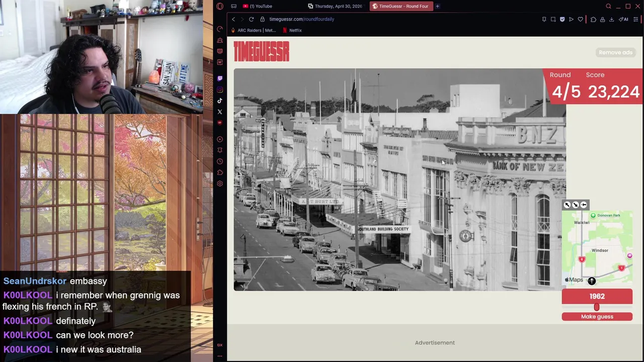
Task: Open the player send arrow icon
Action: 571,19
